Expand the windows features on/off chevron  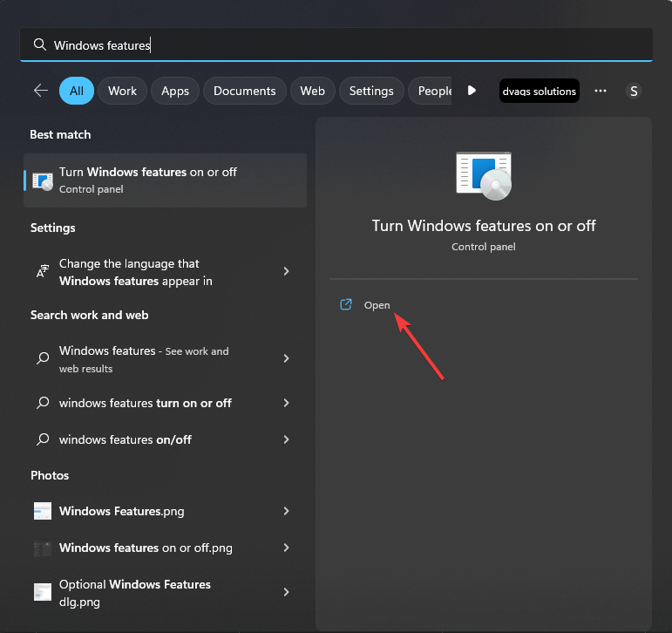click(x=286, y=439)
